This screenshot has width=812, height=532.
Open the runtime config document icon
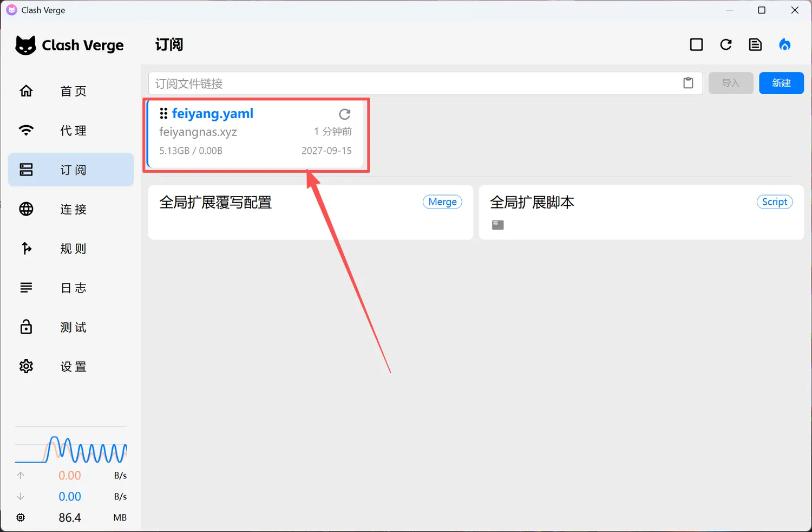[755, 44]
